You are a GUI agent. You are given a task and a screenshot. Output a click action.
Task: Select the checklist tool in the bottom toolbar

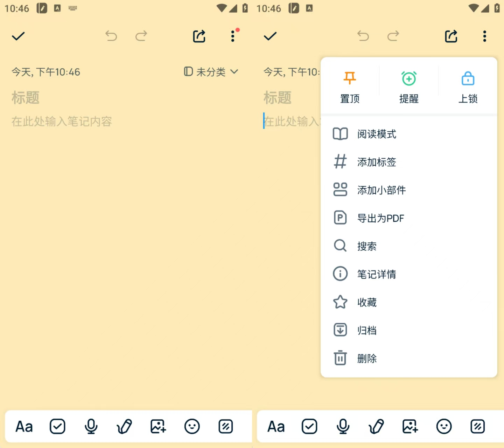click(x=57, y=426)
